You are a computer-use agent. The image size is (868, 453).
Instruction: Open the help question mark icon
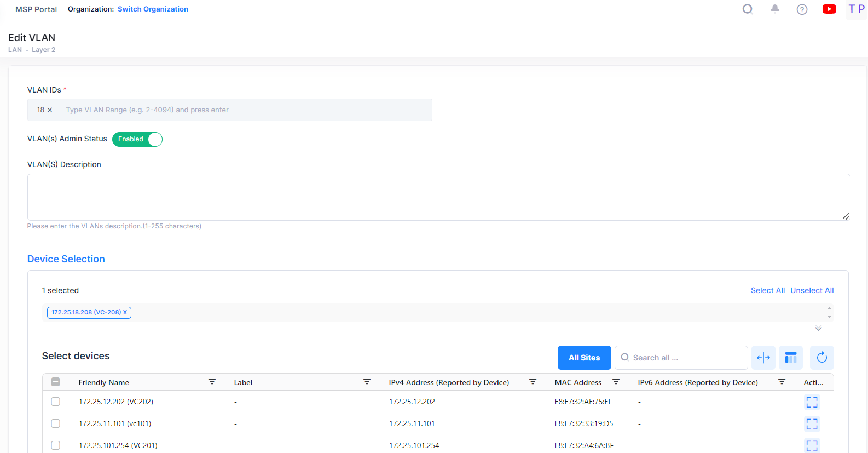[x=802, y=9]
